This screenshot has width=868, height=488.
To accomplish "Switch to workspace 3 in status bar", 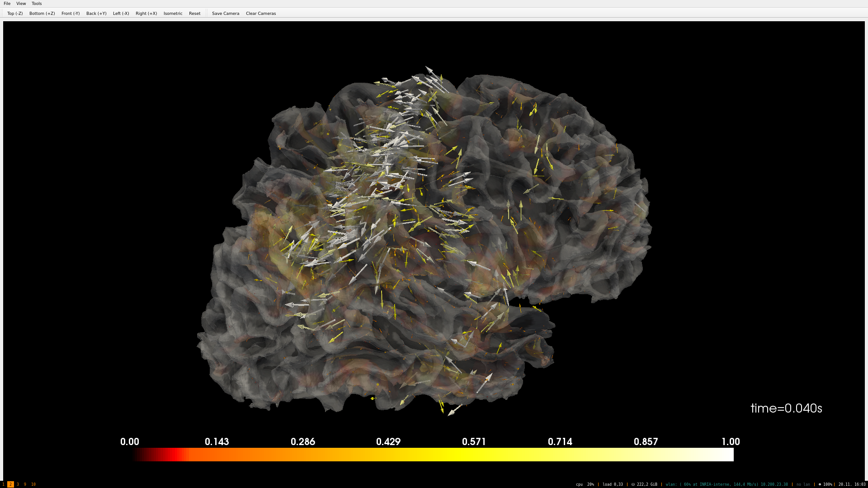I will 18,484.
